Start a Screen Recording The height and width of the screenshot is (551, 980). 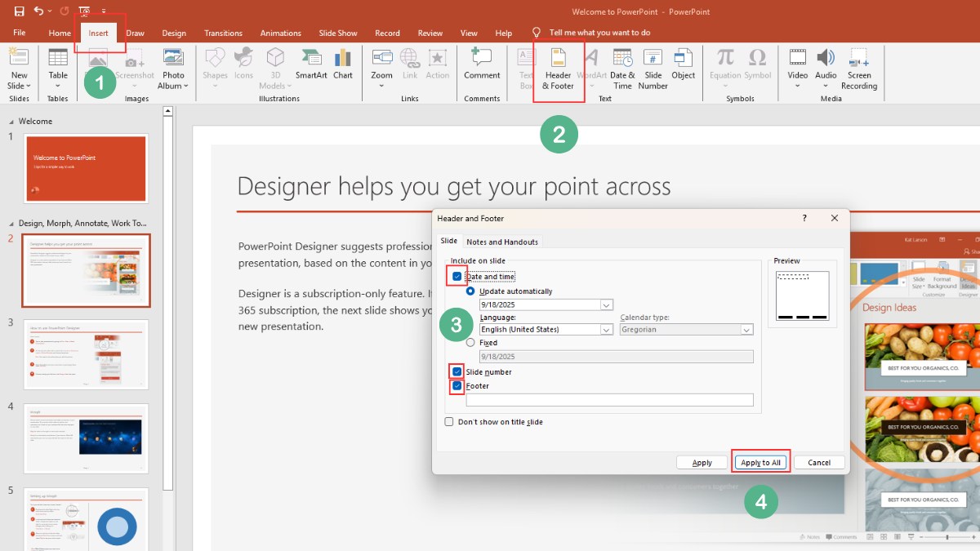859,69
